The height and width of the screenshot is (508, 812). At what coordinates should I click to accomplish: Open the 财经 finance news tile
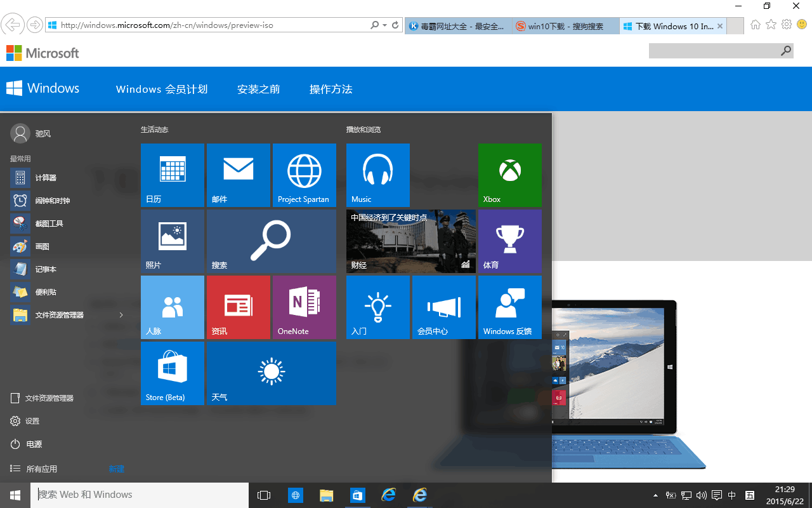(411, 241)
